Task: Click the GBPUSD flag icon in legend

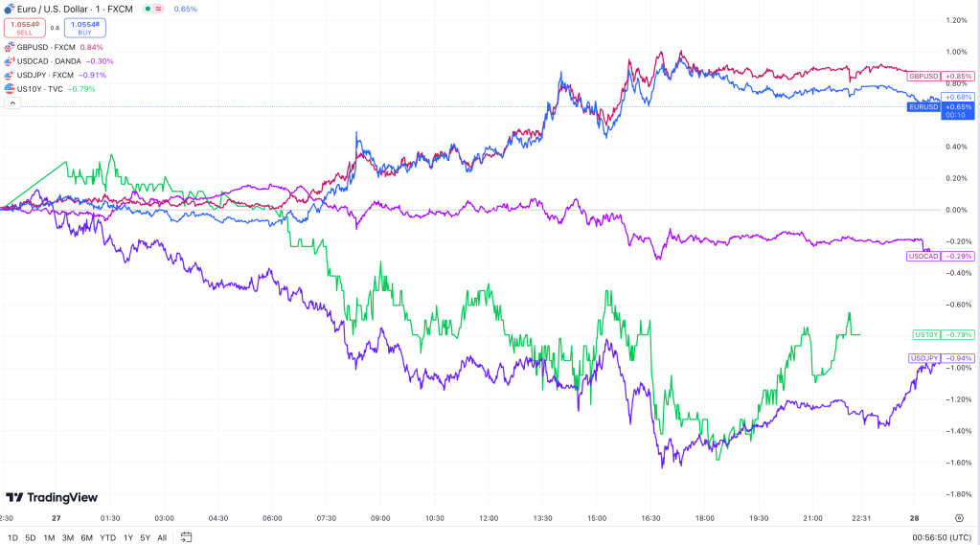Action: (x=10, y=47)
